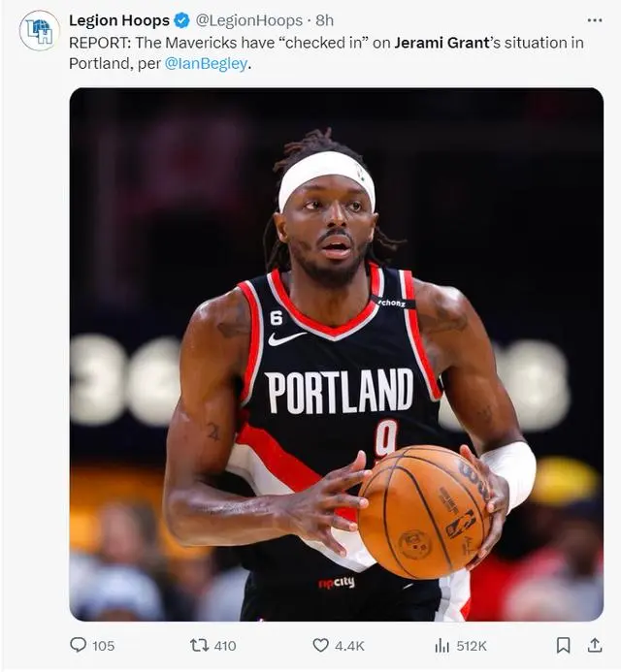Screen dimensions: 621x672
Task: Click the reply speech bubble icon
Action: click(x=78, y=645)
